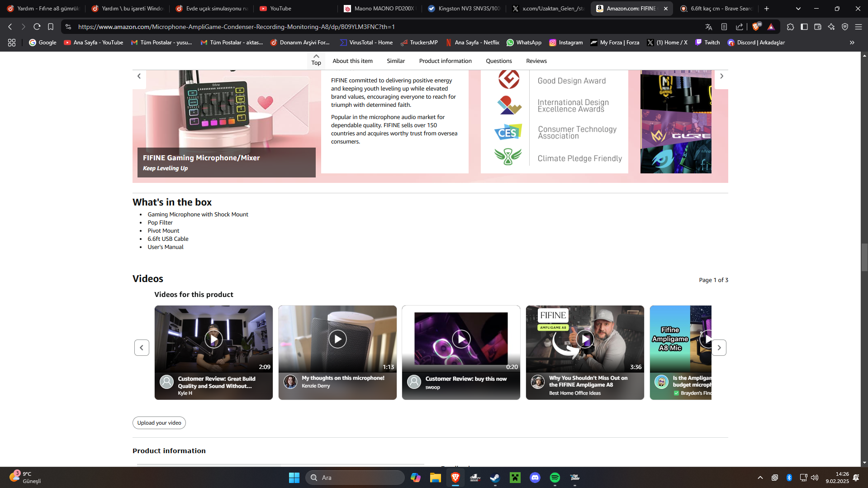Open the translate page icon

[709, 27]
